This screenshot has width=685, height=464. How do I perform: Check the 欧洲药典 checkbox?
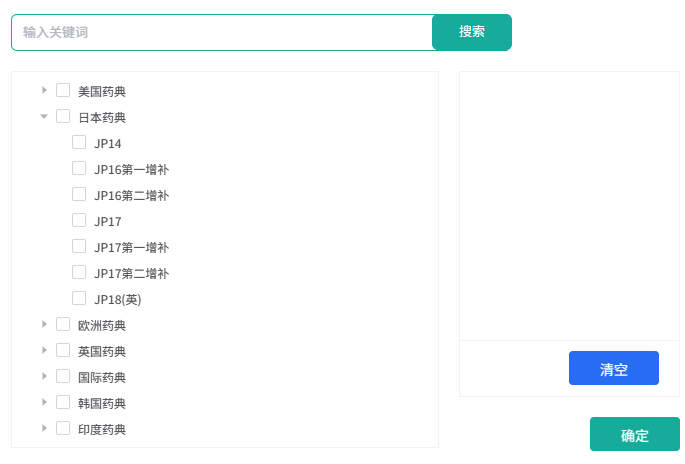pyautogui.click(x=63, y=324)
